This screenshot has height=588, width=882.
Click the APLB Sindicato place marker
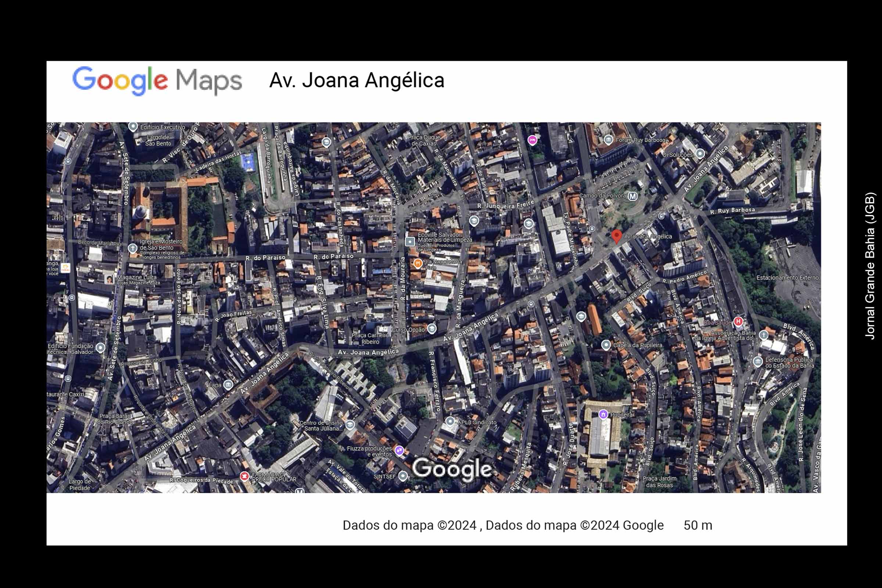click(x=450, y=422)
